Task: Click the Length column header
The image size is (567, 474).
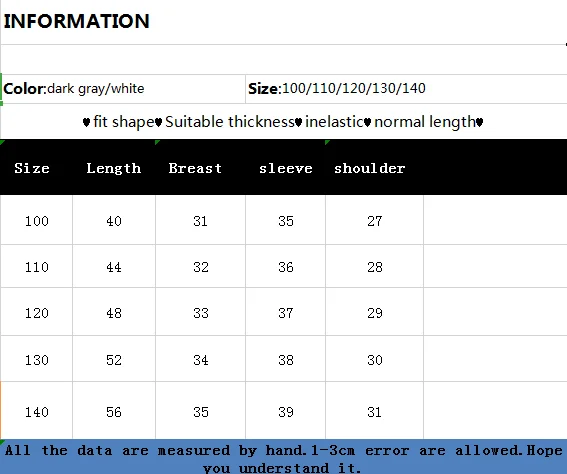Action: [x=114, y=168]
